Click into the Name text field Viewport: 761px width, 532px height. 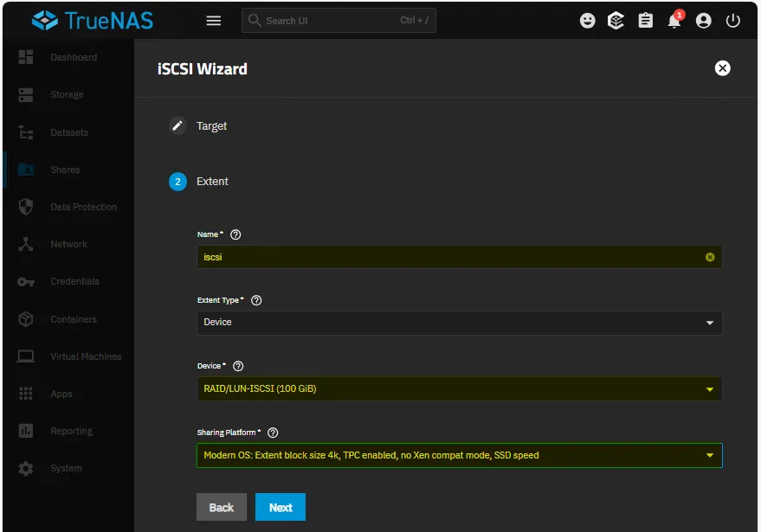coord(450,257)
